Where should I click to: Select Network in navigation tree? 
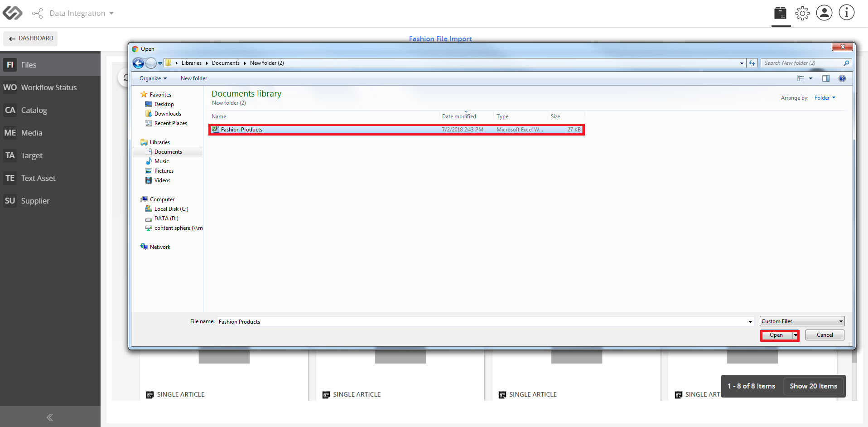pyautogui.click(x=160, y=247)
